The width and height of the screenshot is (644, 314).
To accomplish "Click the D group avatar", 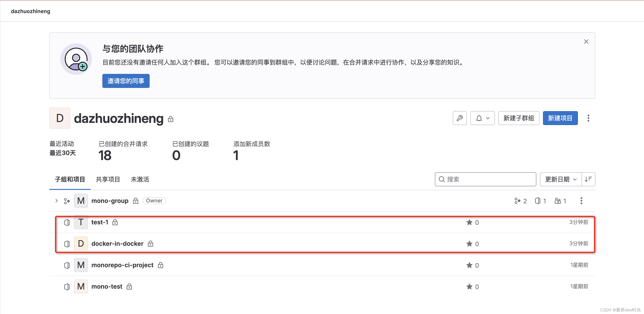I will (60, 118).
